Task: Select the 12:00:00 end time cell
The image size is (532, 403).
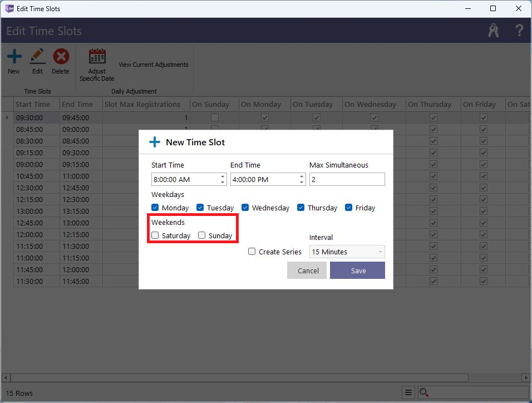Action: click(x=81, y=269)
